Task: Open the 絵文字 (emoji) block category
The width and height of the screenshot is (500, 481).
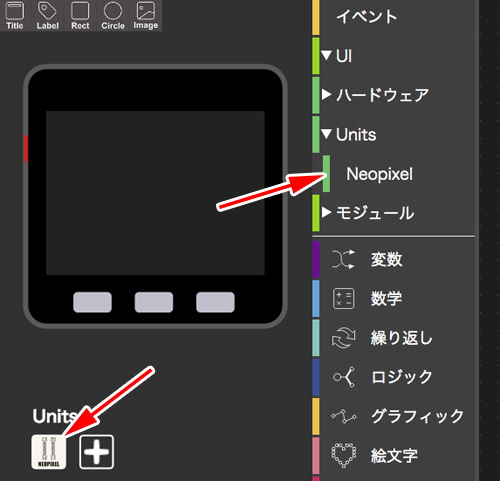Action: (393, 455)
